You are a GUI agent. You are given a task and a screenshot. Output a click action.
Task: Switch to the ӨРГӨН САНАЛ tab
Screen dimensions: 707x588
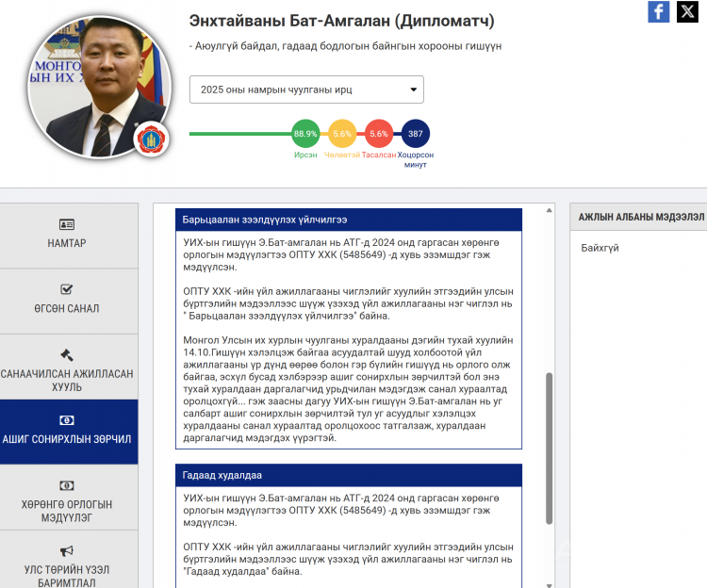click(68, 300)
